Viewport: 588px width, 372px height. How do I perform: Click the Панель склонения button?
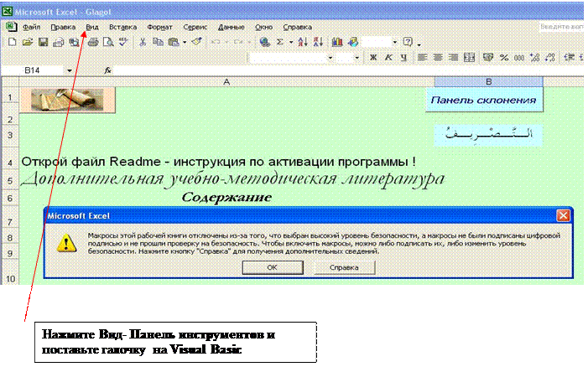484,100
